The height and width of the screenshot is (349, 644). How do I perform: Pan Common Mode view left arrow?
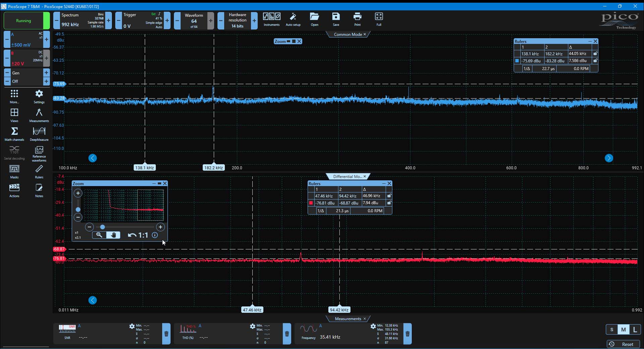point(93,158)
